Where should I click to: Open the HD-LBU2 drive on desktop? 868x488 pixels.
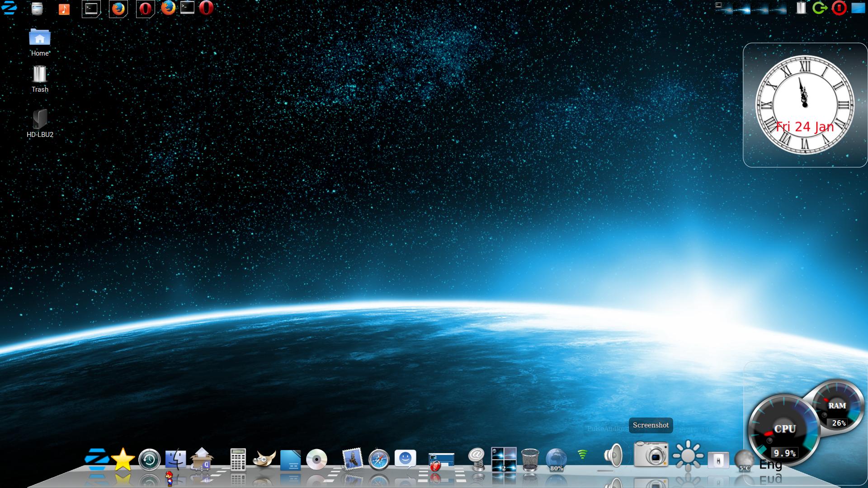[x=40, y=120]
